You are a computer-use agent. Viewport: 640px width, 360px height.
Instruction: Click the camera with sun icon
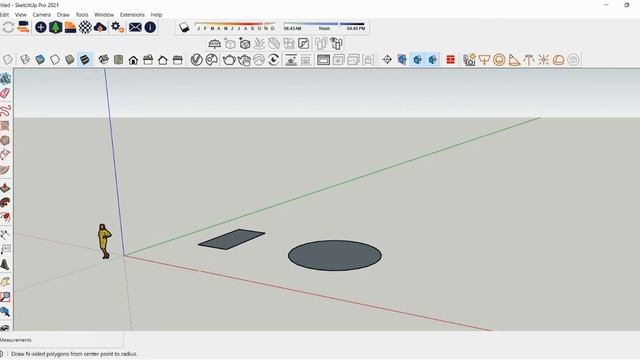pyautogui.click(x=469, y=60)
